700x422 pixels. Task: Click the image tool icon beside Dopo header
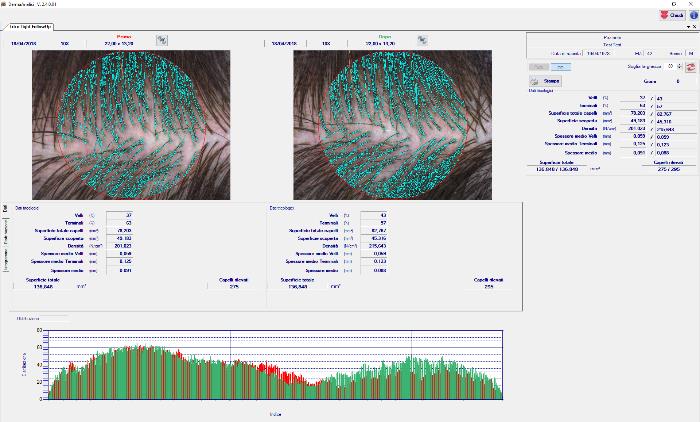(x=422, y=40)
